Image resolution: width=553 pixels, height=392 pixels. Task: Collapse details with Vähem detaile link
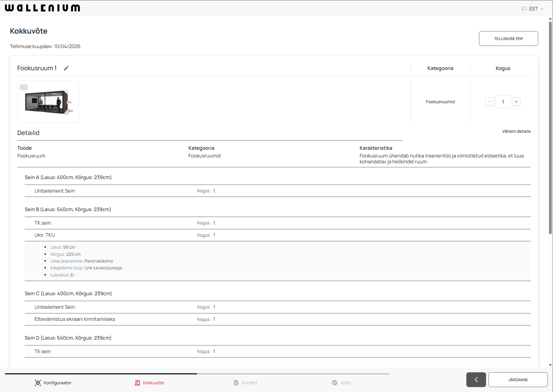click(x=516, y=131)
